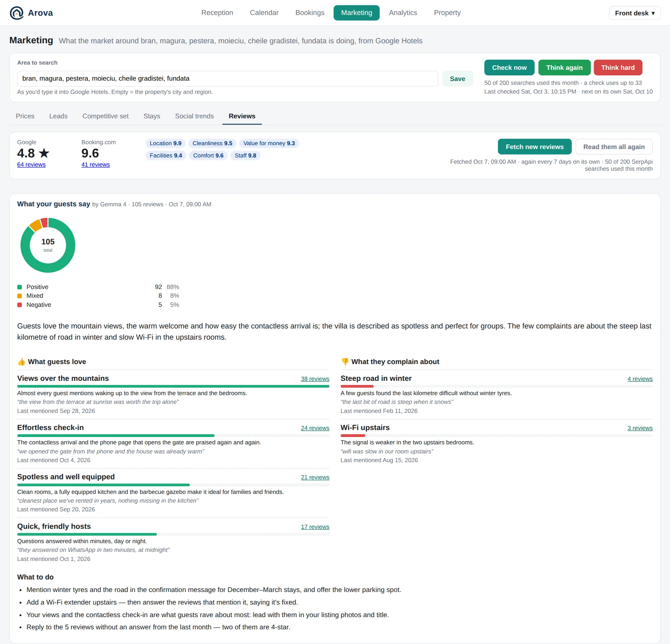
Task: Click the Cleanliness 9.5 chip
Action: point(212,143)
